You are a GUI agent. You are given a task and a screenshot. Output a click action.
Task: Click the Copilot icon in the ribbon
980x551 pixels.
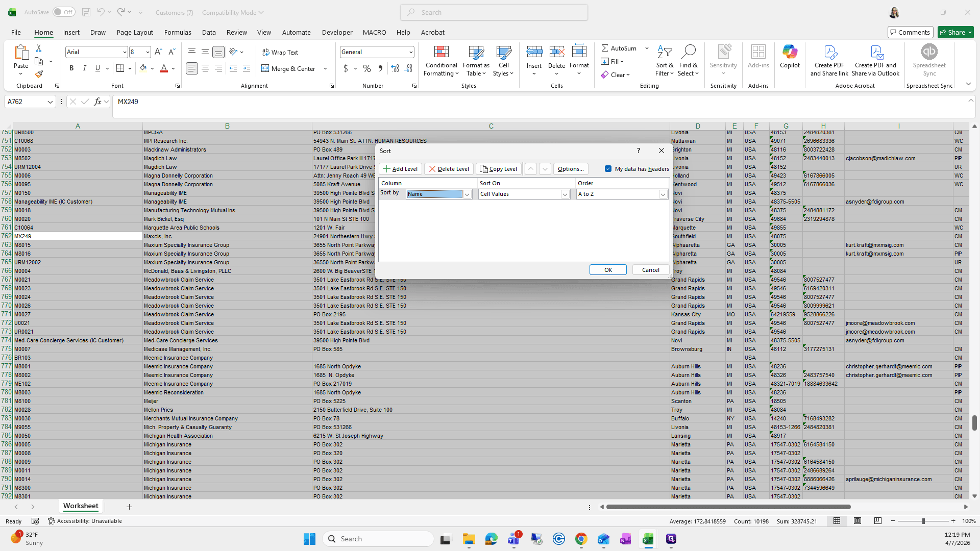(790, 57)
